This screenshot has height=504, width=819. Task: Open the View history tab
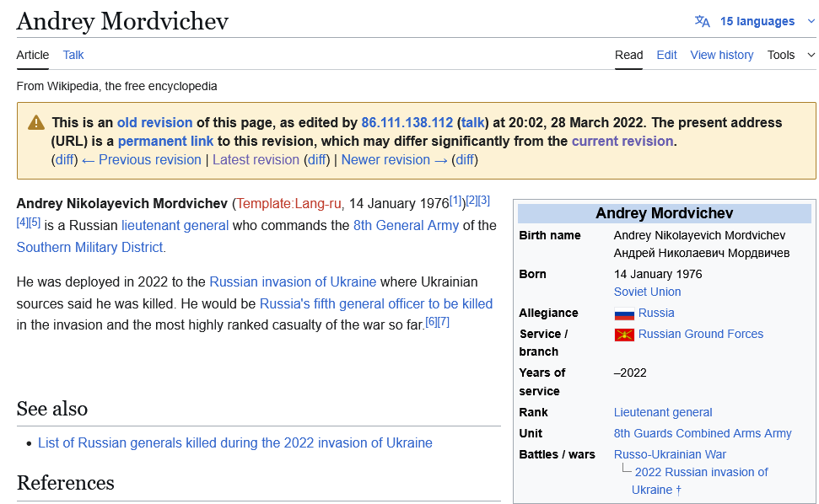(x=721, y=55)
